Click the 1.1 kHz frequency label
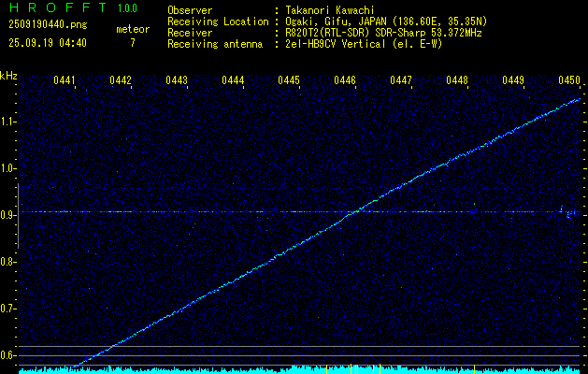This screenshot has height=374, width=588. (x=7, y=122)
